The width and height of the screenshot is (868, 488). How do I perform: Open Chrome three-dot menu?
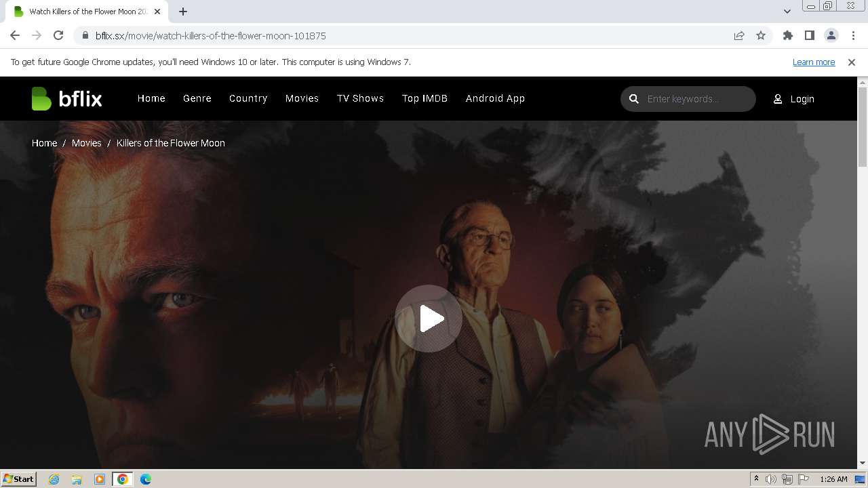(853, 35)
